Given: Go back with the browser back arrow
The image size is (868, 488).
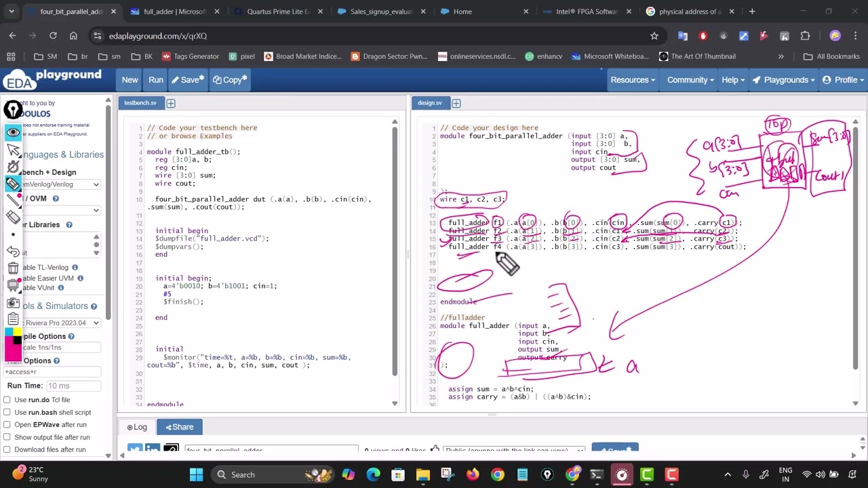Looking at the screenshot, I should (13, 36).
